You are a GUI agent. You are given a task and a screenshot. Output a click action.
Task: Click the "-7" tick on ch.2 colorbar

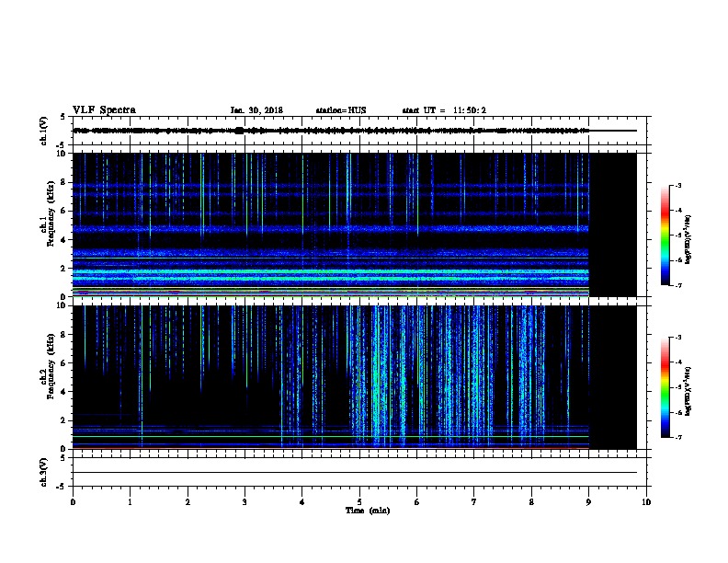[677, 438]
